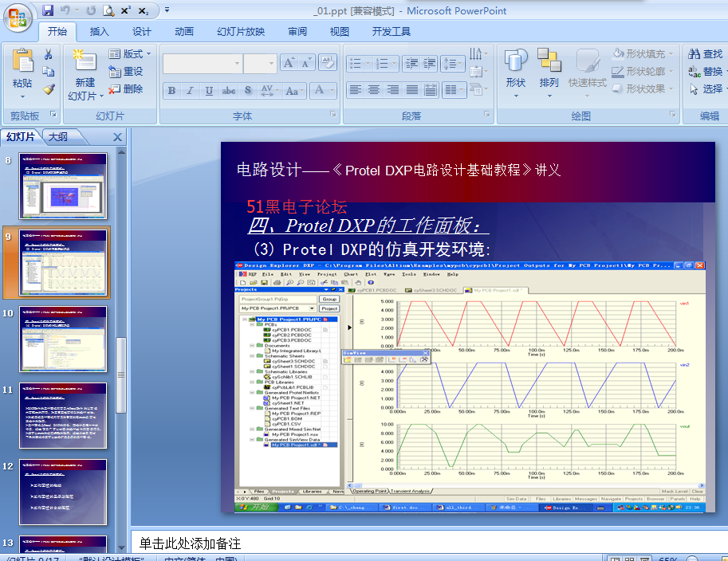Image resolution: width=728 pixels, height=561 pixels.
Task: Open print preview from quick access toolbar
Action: click(108, 10)
